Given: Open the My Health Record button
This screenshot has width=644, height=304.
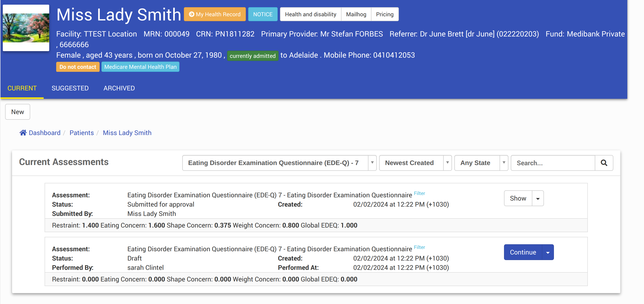Looking at the screenshot, I should (x=215, y=14).
